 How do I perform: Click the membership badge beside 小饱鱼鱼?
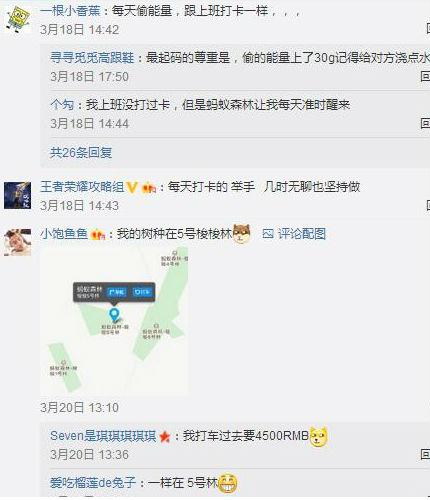coord(98,235)
